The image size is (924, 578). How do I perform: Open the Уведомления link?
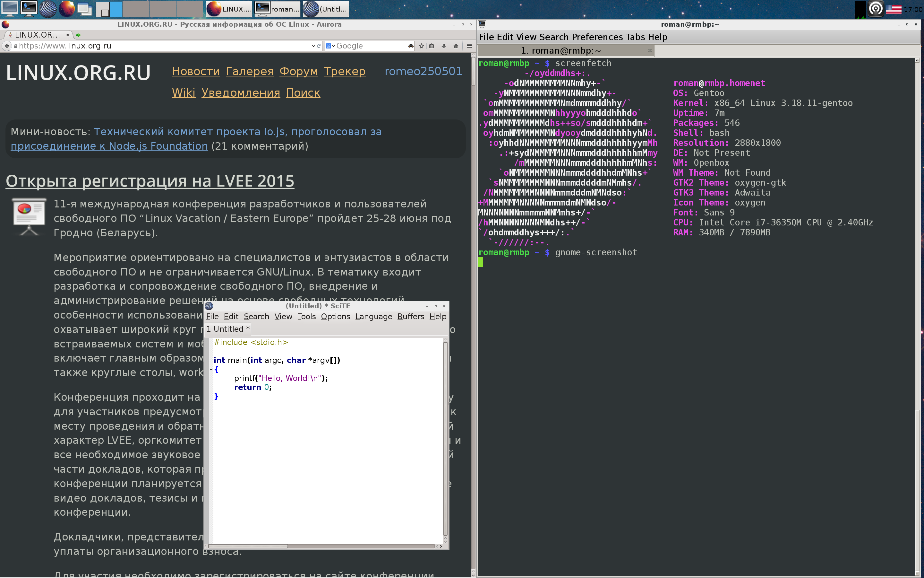tap(241, 93)
